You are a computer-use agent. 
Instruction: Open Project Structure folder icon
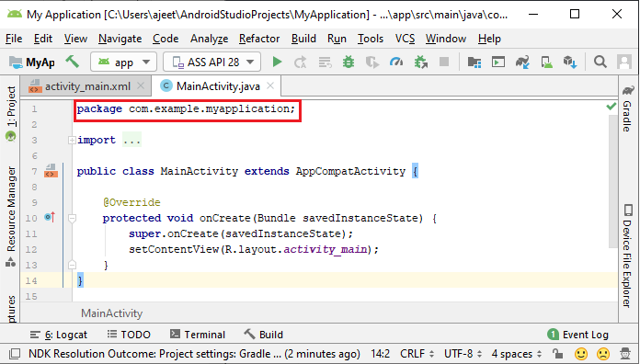click(x=474, y=62)
